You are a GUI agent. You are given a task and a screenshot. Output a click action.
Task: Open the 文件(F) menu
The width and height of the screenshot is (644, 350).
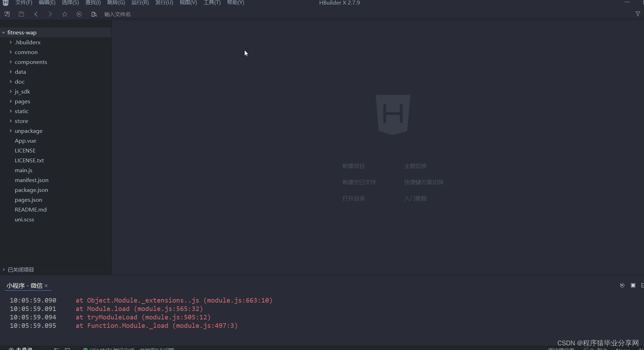click(24, 2)
